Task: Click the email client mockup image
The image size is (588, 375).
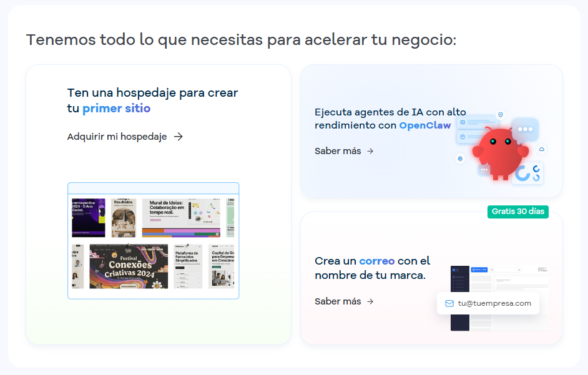Action: point(499,298)
